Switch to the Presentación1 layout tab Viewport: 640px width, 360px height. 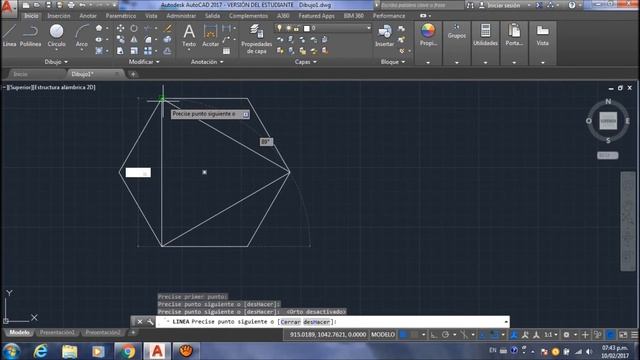click(x=57, y=333)
